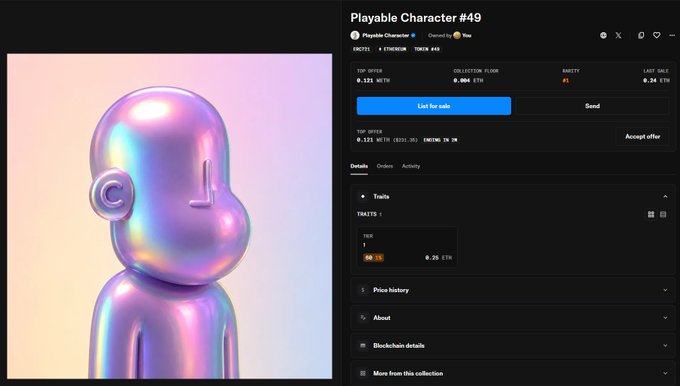This screenshot has height=386, width=680.
Task: Open the X (Twitter) icon link
Action: (x=618, y=36)
